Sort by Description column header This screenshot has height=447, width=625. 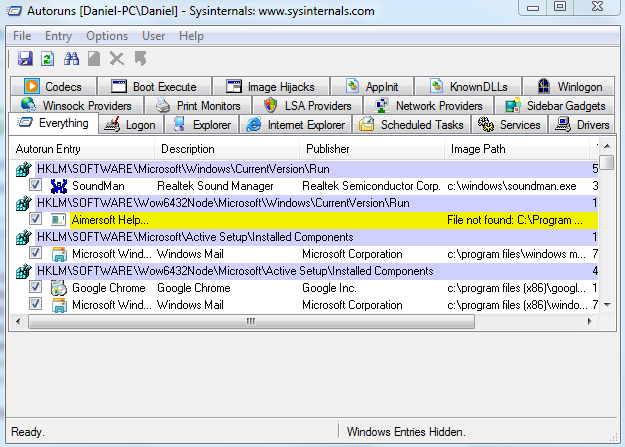(227, 149)
